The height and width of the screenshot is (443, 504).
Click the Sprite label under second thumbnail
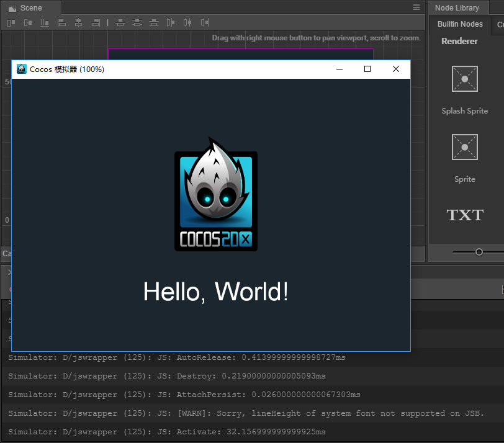coord(464,179)
